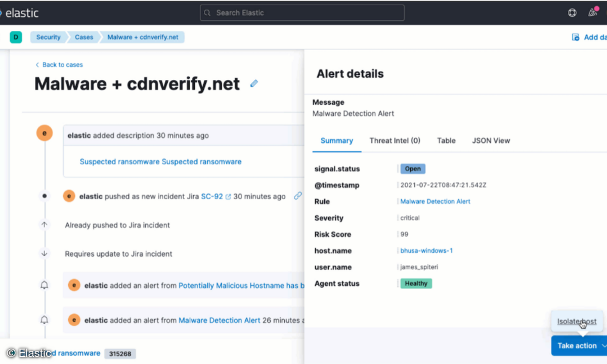Click the timestamp value 2021-07-22T08:47:21.542Z

coord(443,185)
